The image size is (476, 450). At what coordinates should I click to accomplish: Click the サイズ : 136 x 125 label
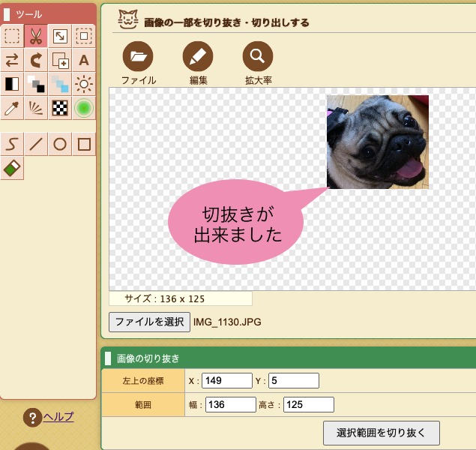tap(164, 298)
